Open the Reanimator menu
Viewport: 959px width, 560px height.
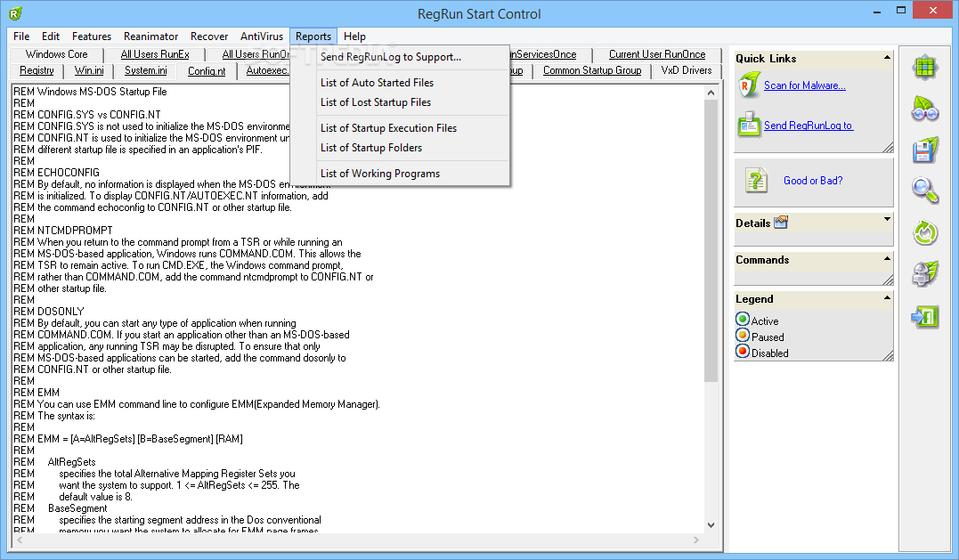click(151, 37)
